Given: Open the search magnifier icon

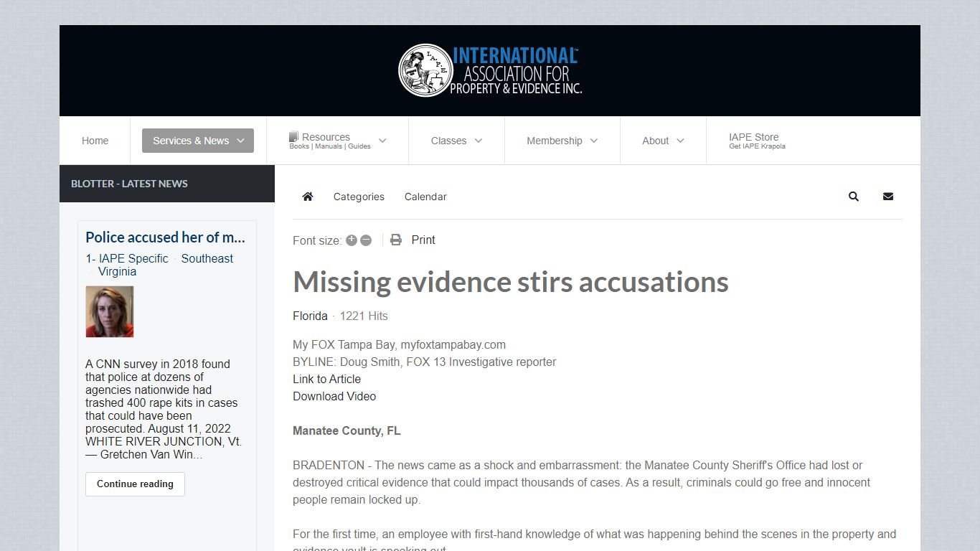Looking at the screenshot, I should click(x=854, y=197).
